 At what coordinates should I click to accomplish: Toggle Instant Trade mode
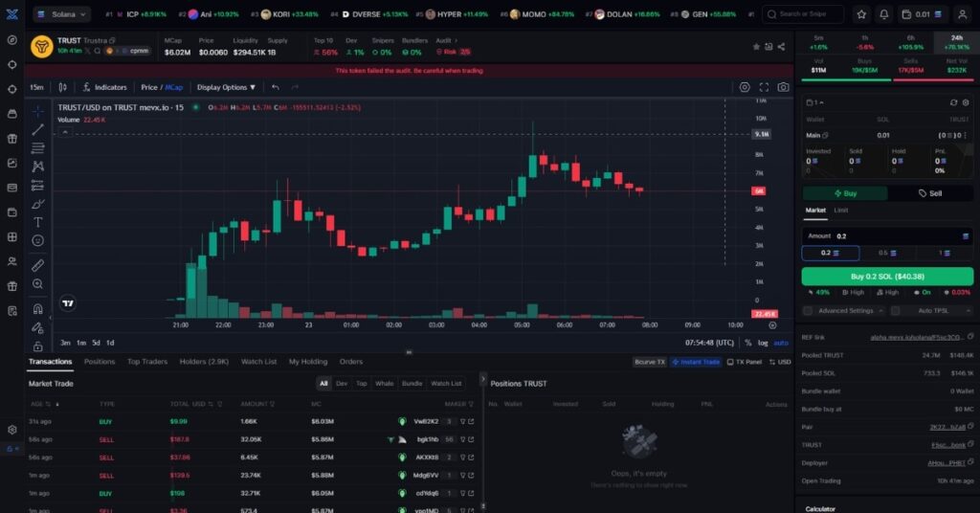(696, 362)
